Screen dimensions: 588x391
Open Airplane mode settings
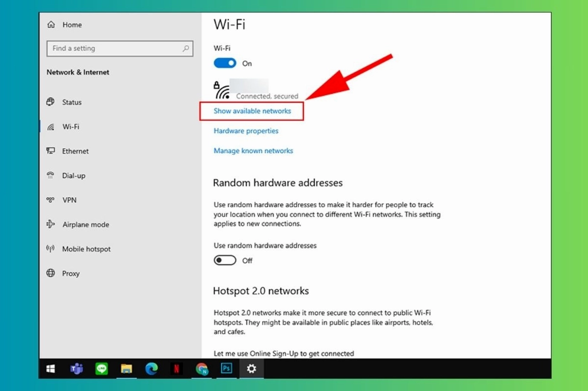[x=86, y=224]
